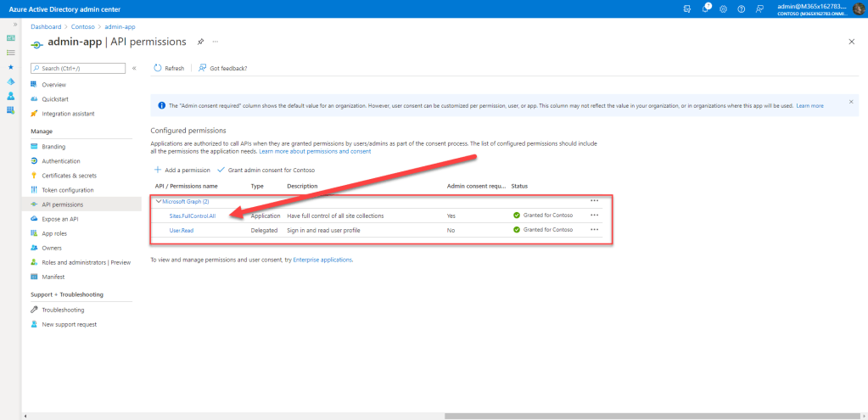Open the notifications bell in header
868x420 pixels.
(704, 8)
